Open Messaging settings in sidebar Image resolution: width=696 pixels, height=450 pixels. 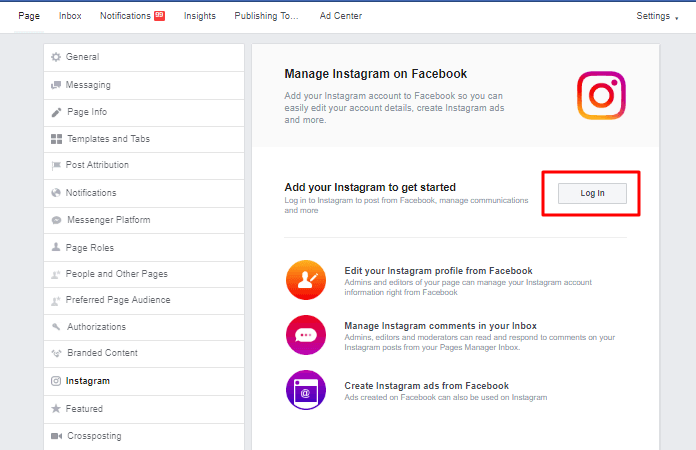pos(144,85)
